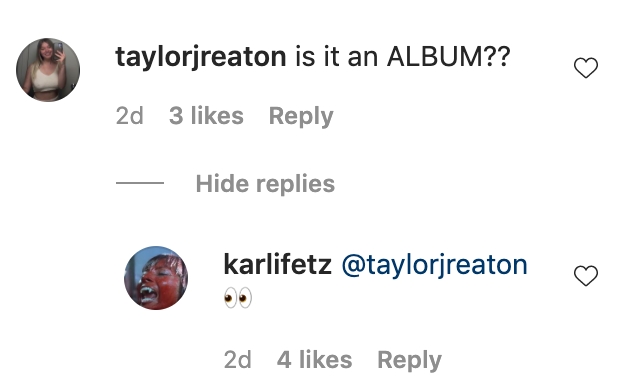The height and width of the screenshot is (390, 644).
Task: Reply to karlifetz's eyes emoji comment
Action: [409, 360]
